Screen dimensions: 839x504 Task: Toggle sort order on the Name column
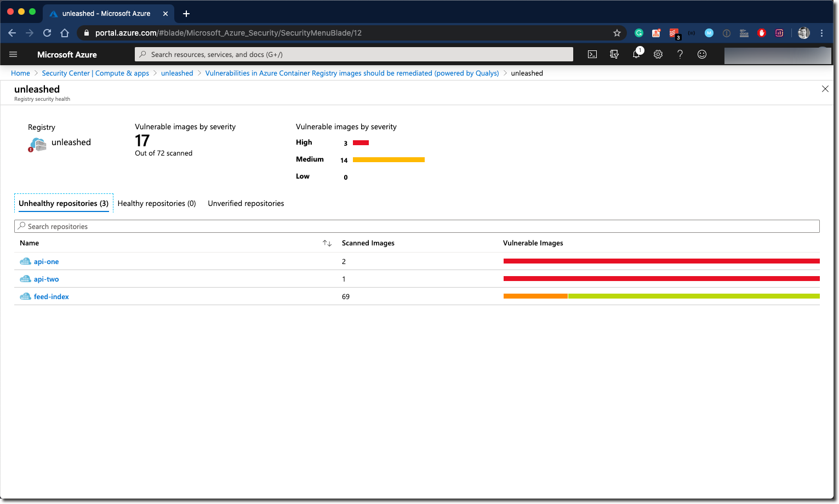pyautogui.click(x=327, y=243)
